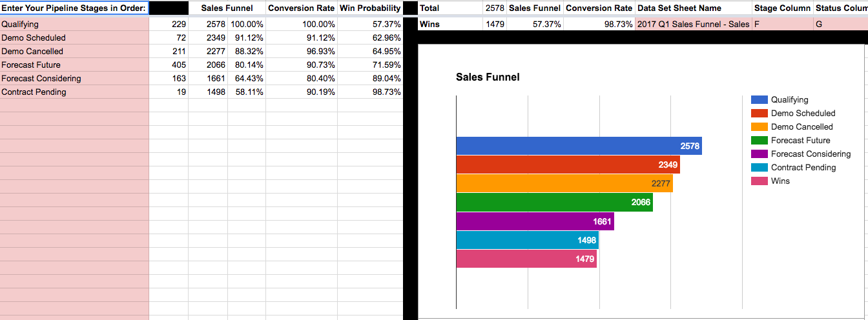Click the purple Forecast Considering legend swatch
Image resolution: width=868 pixels, height=320 pixels.
pyautogui.click(x=759, y=154)
